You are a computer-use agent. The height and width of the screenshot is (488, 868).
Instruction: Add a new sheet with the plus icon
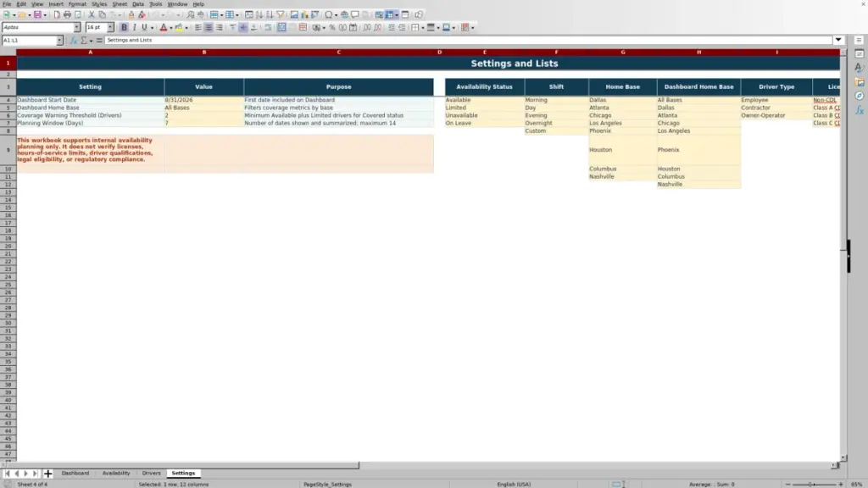point(47,474)
